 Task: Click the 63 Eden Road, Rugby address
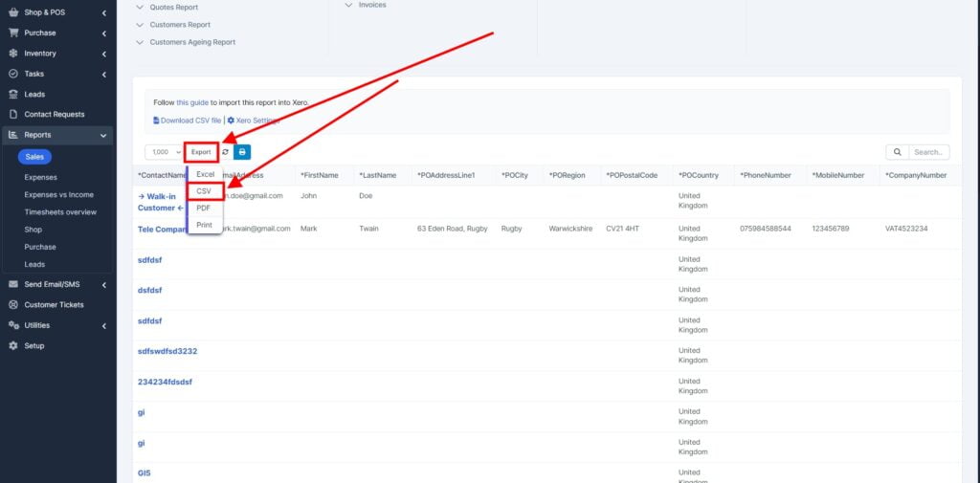(453, 229)
